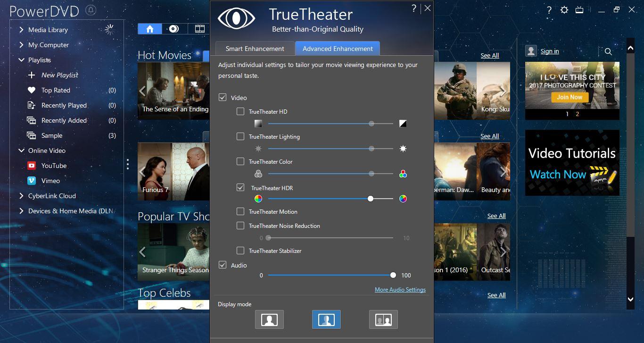Screen dimensions: 644x343
Task: Click the search magnifier icon
Action: [608, 51]
